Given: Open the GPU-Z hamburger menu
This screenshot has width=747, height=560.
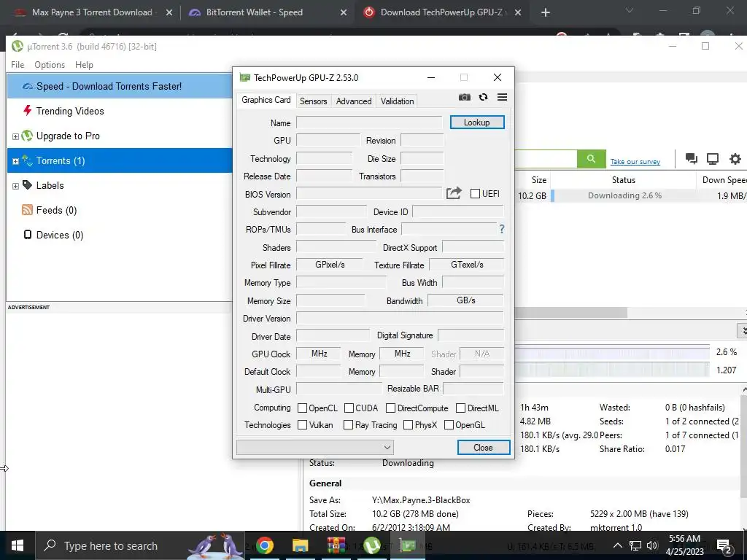Looking at the screenshot, I should click(x=502, y=97).
